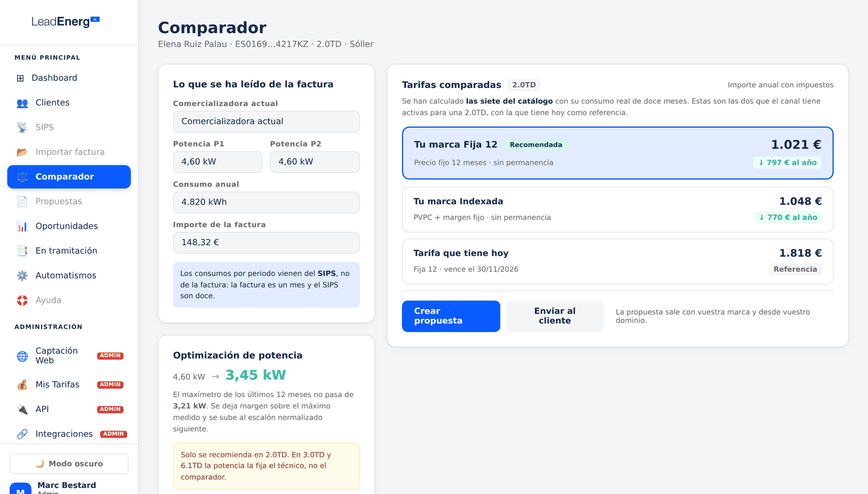The height and width of the screenshot is (494, 868).
Task: Click the En tramitación icon
Action: 22,251
